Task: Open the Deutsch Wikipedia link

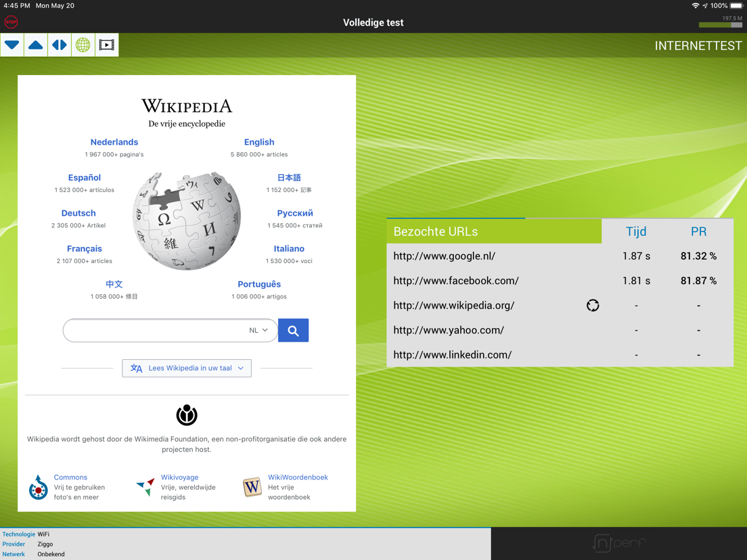Action: 78,213
